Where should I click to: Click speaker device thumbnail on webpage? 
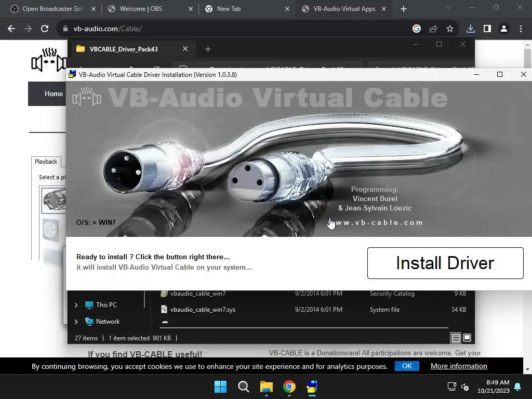coord(54,200)
